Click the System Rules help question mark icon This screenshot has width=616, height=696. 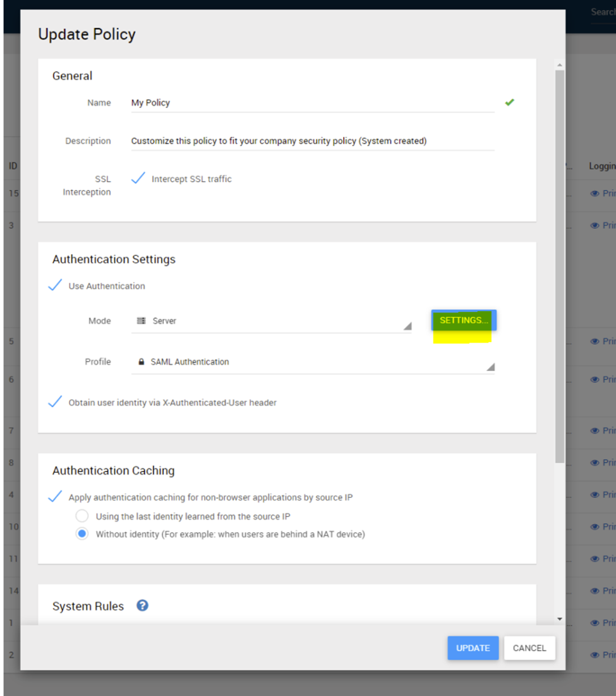(143, 606)
